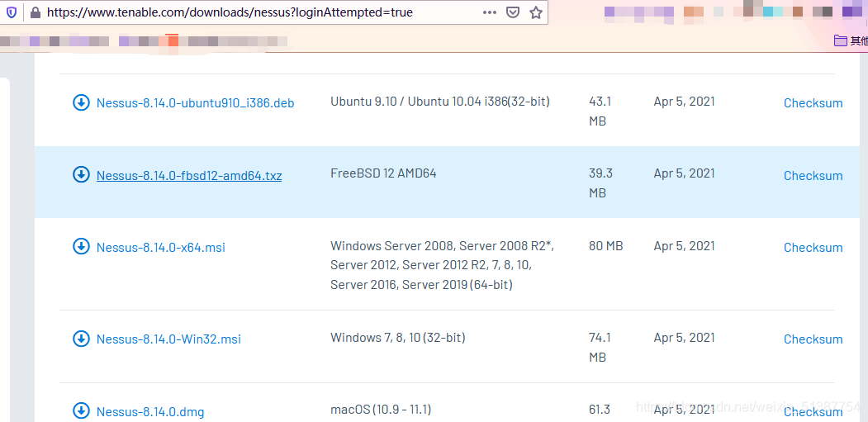868x422 pixels.
Task: Download Nessus-8.14.0-ubuntu910_i386.deb
Action: (x=196, y=103)
